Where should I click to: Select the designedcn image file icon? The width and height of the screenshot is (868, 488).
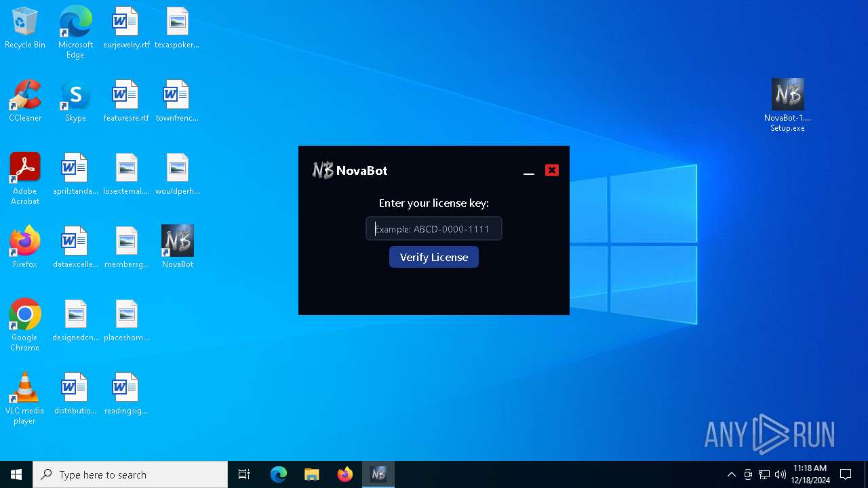coord(75,321)
